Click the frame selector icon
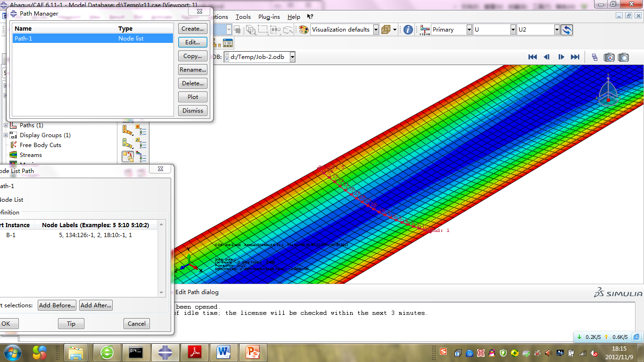644x362 pixels. pyautogui.click(x=594, y=57)
